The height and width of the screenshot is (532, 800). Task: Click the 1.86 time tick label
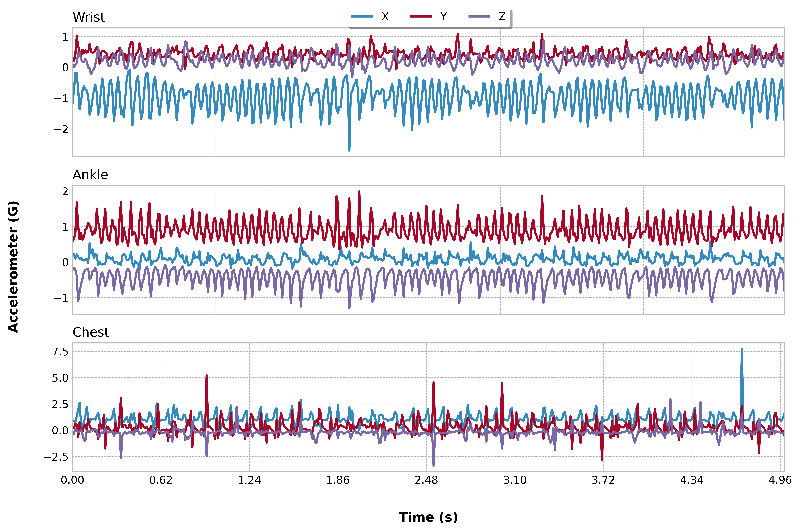point(338,480)
